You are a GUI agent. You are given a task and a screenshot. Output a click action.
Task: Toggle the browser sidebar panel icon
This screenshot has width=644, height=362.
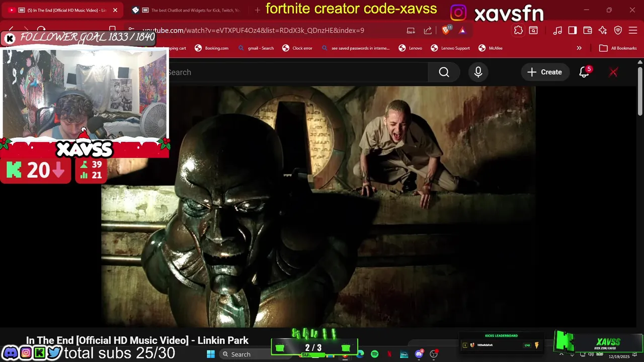pyautogui.click(x=573, y=30)
